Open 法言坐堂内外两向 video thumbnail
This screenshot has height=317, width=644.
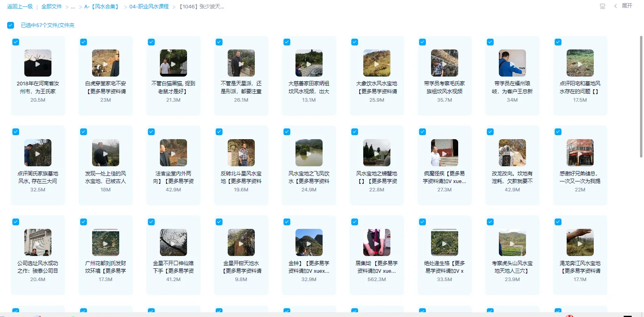173,153
